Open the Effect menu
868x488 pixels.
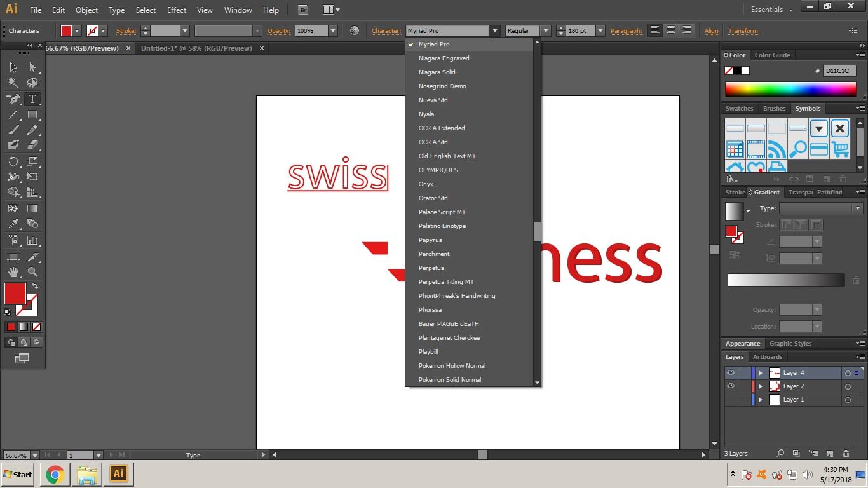tap(177, 10)
